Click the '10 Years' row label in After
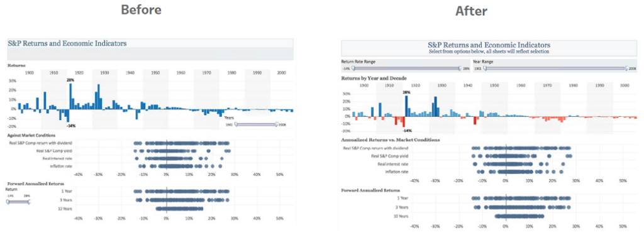 401,216
